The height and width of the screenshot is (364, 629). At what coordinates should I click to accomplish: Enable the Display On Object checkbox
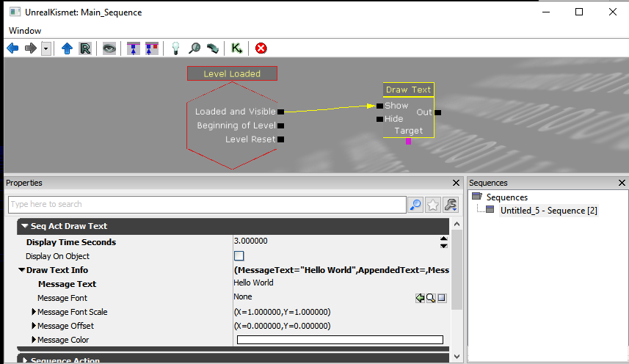point(239,256)
